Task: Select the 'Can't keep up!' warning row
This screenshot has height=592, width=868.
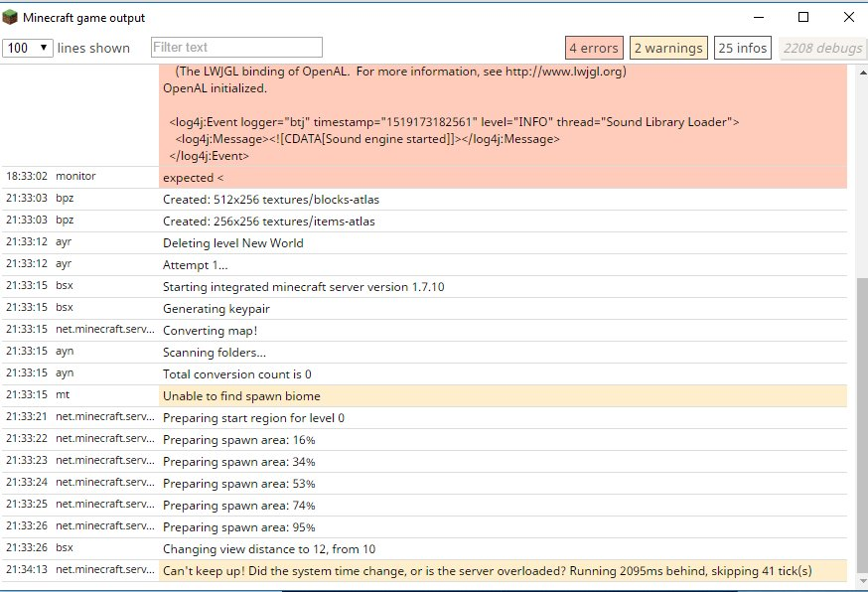Action: click(x=487, y=570)
